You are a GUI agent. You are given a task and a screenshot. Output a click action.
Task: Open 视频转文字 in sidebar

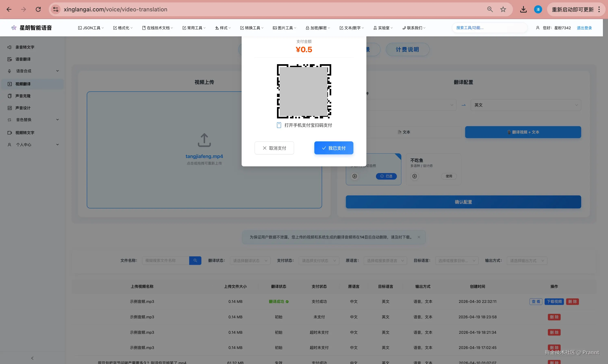click(x=32, y=133)
